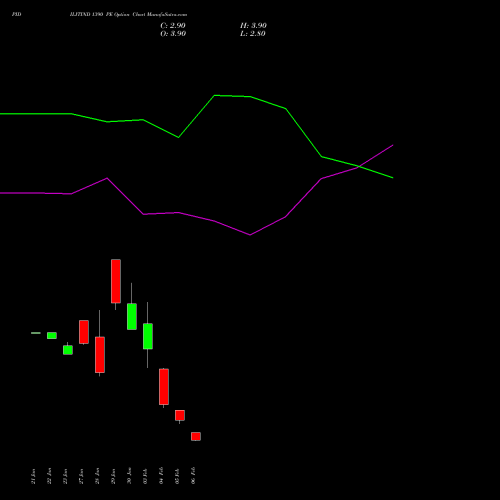Select the small green candle on 22 Jan
500x500 pixels.
tap(52, 335)
